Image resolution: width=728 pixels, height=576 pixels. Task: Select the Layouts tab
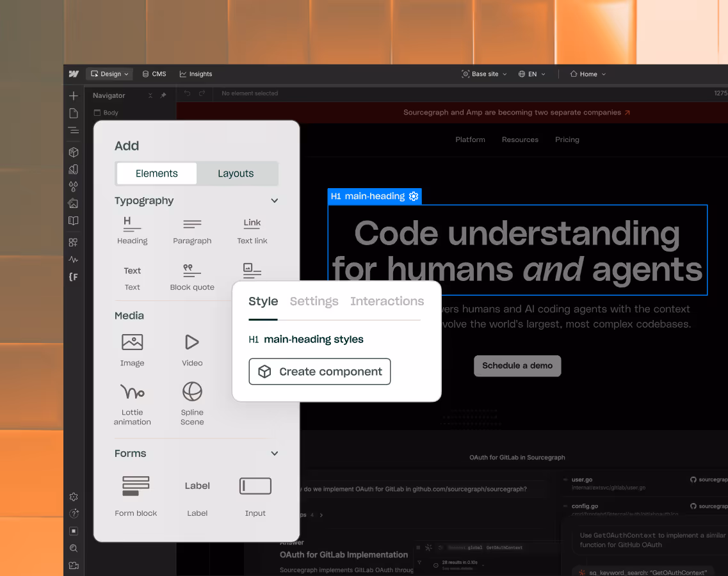click(x=236, y=173)
